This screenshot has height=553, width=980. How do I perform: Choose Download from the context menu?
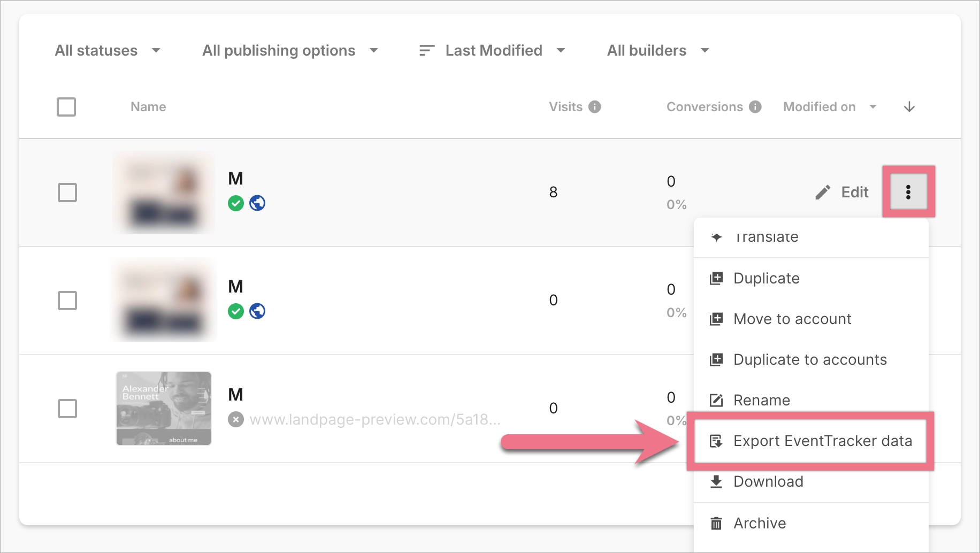pyautogui.click(x=811, y=482)
